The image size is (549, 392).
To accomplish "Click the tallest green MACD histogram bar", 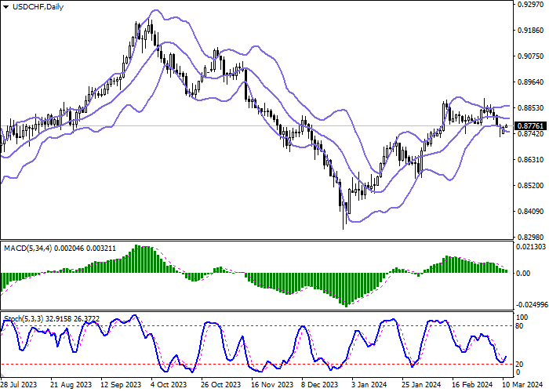I will 137,259.
